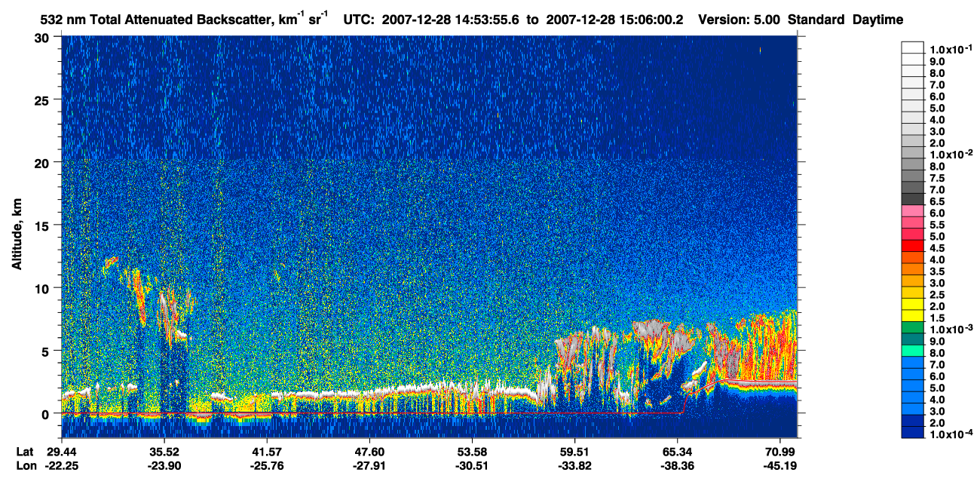The image size is (980, 503).
Task: Click latitude value '53.58'
Action: [x=471, y=451]
